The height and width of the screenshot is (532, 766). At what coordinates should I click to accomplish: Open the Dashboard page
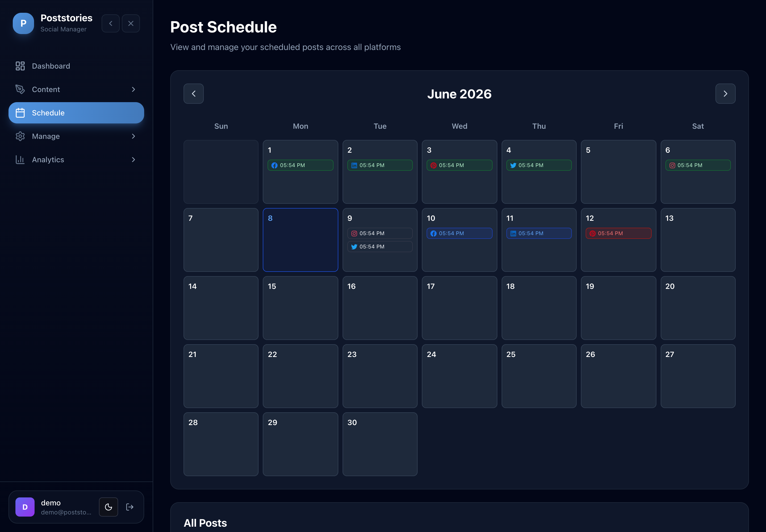tap(76, 66)
